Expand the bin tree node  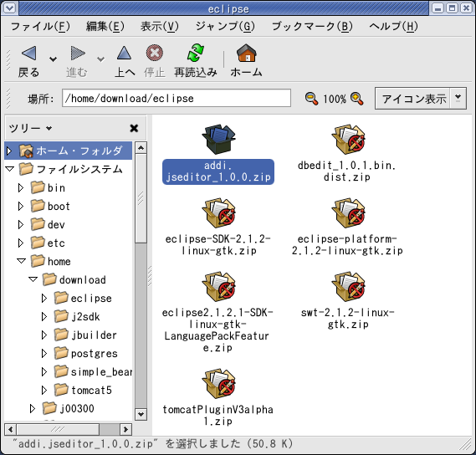tap(21, 188)
